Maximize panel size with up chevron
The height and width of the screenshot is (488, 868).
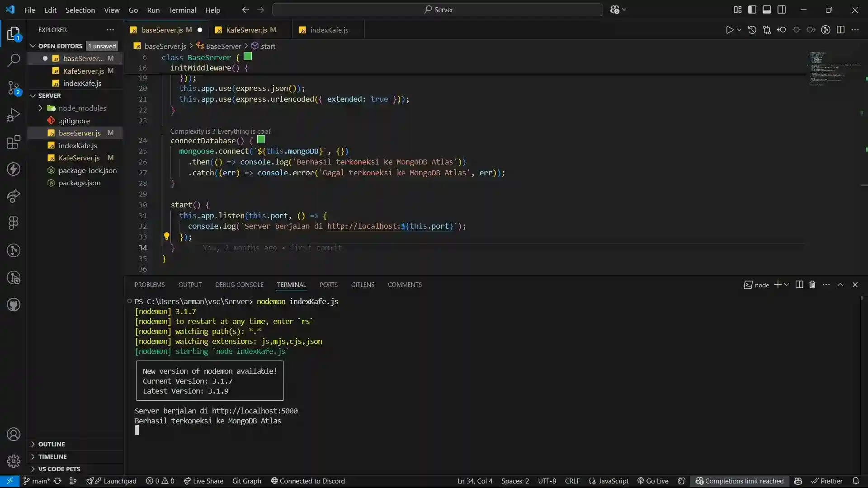click(x=840, y=285)
